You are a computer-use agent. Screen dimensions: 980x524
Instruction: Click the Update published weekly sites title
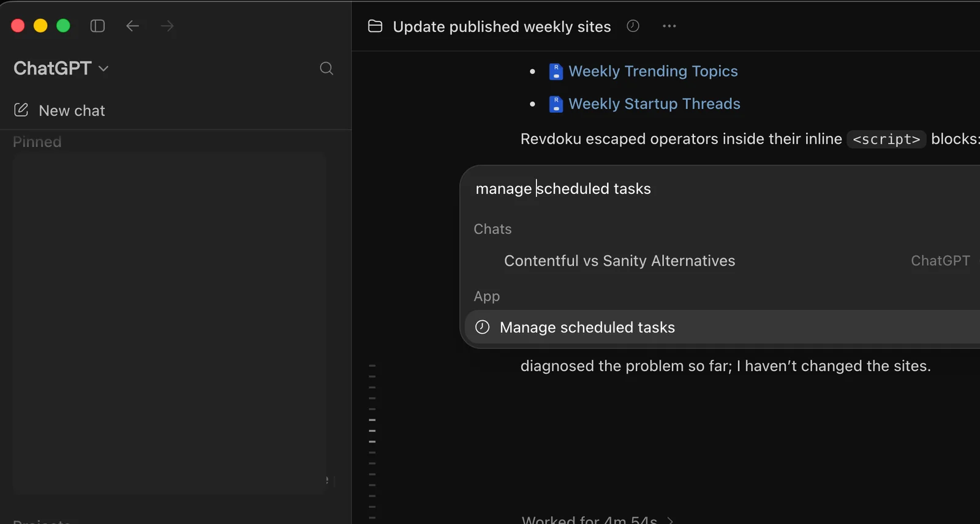click(502, 26)
